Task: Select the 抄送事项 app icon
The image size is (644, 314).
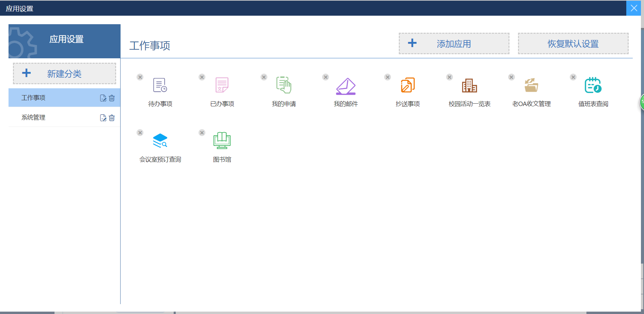Action: (408, 86)
